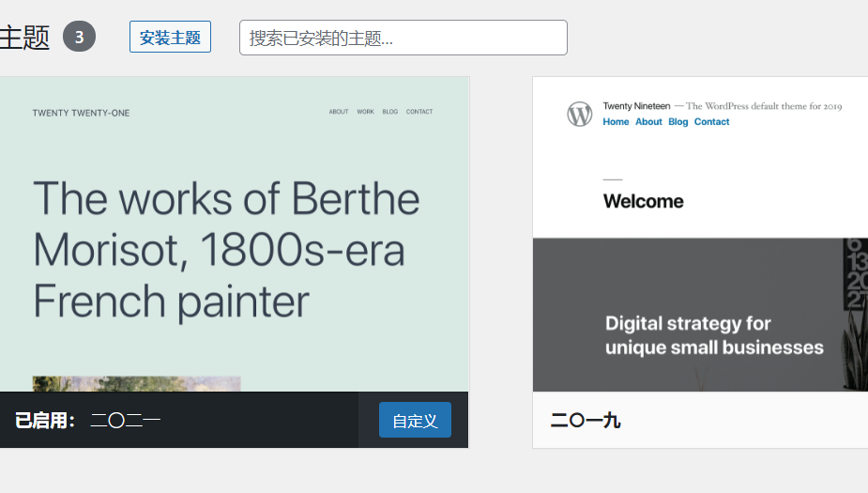Click the 安装主题 button
Screen dimensions: 868x493
click(170, 38)
